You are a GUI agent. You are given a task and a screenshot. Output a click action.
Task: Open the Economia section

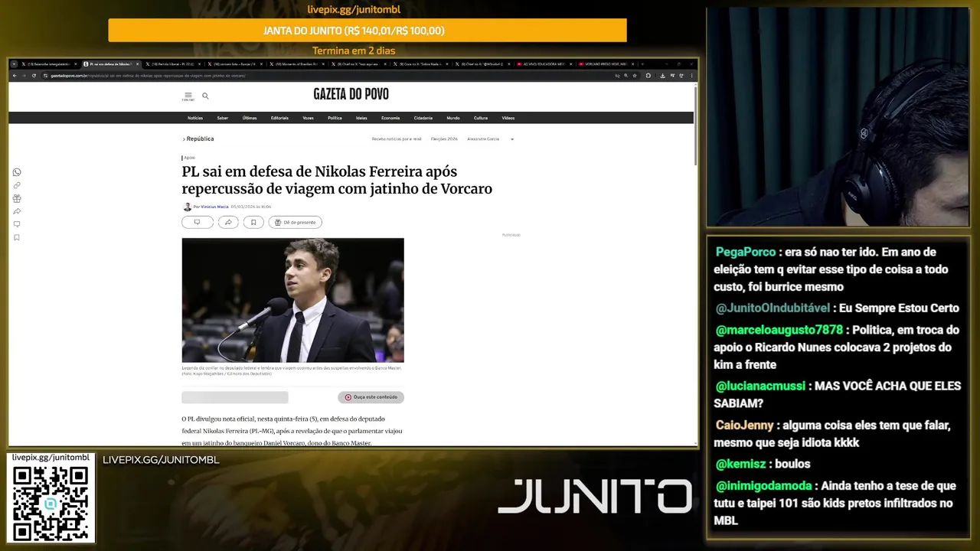coord(390,118)
